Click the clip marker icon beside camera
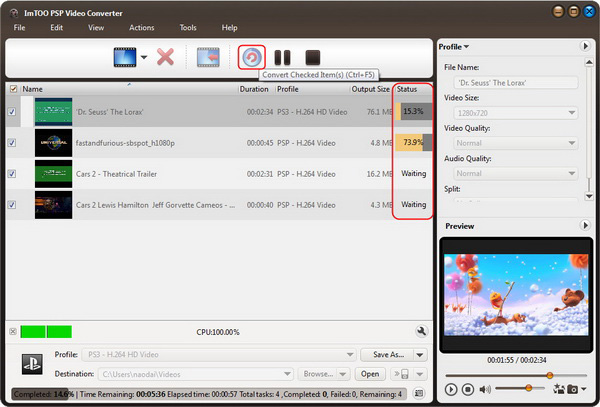Screen dimensions: 600x407 coord(559,389)
